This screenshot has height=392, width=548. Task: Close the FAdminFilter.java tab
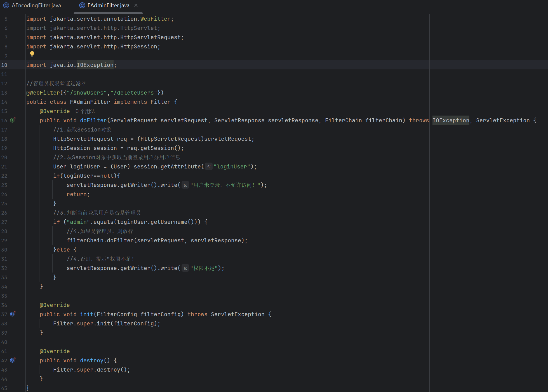pos(136,5)
